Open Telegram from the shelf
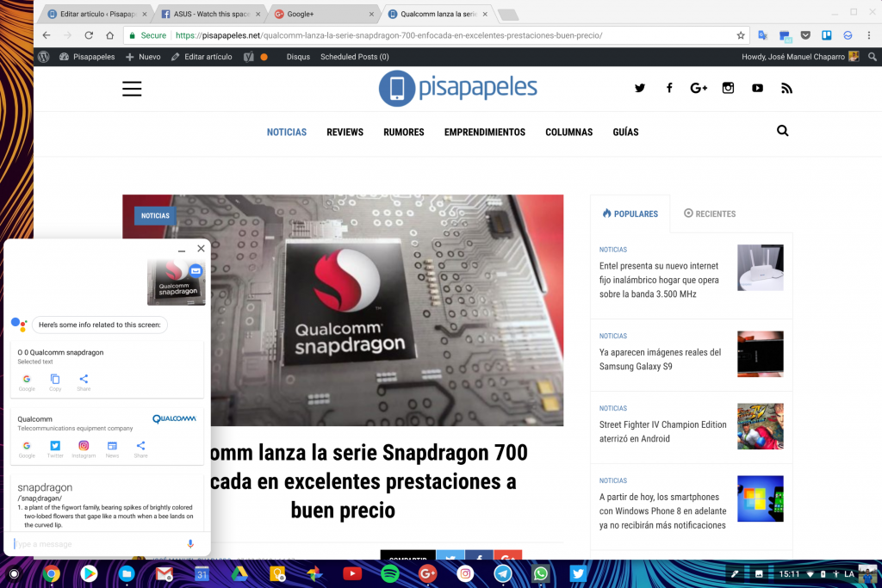882x588 pixels. (x=503, y=573)
